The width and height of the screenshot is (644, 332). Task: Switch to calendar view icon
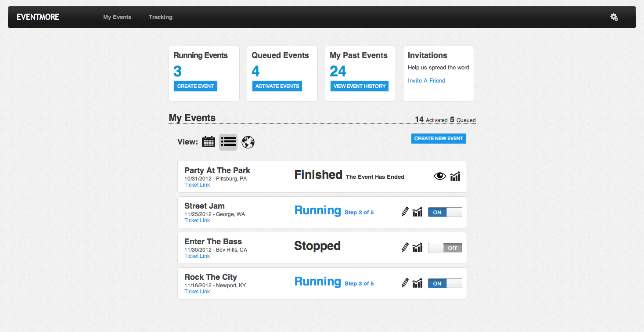click(209, 142)
